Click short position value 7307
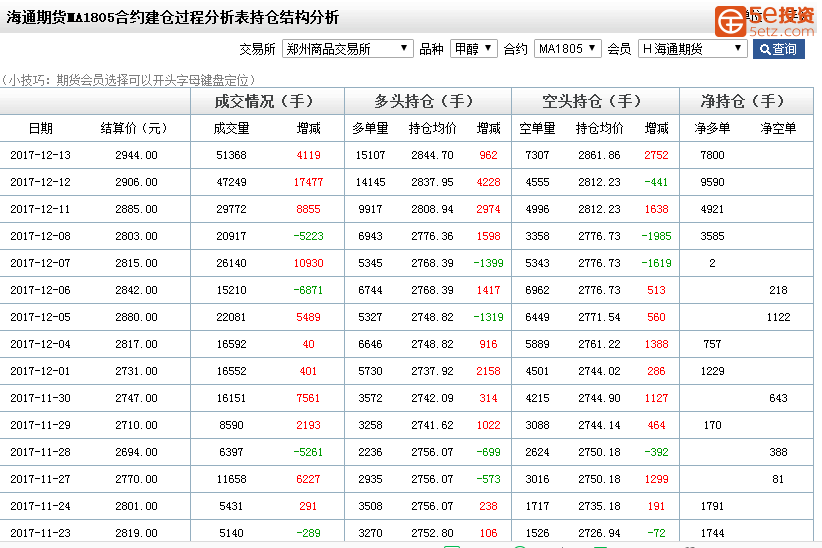 (537, 155)
